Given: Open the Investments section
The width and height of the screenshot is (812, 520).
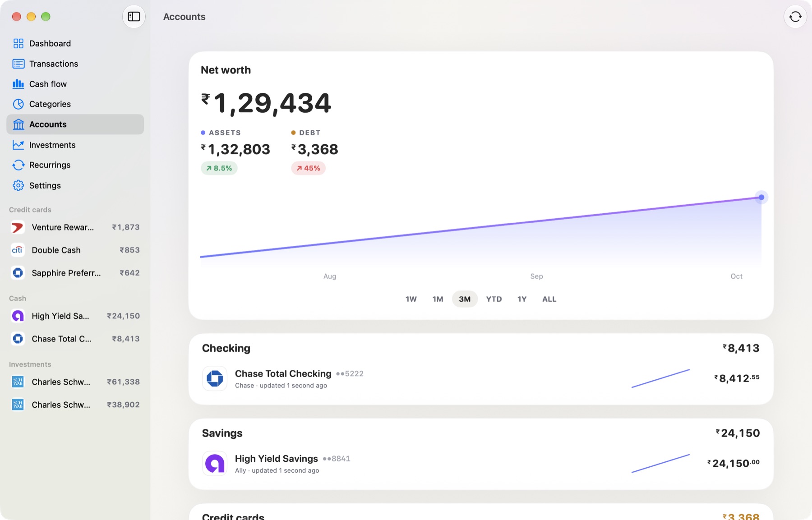Looking at the screenshot, I should [75, 145].
